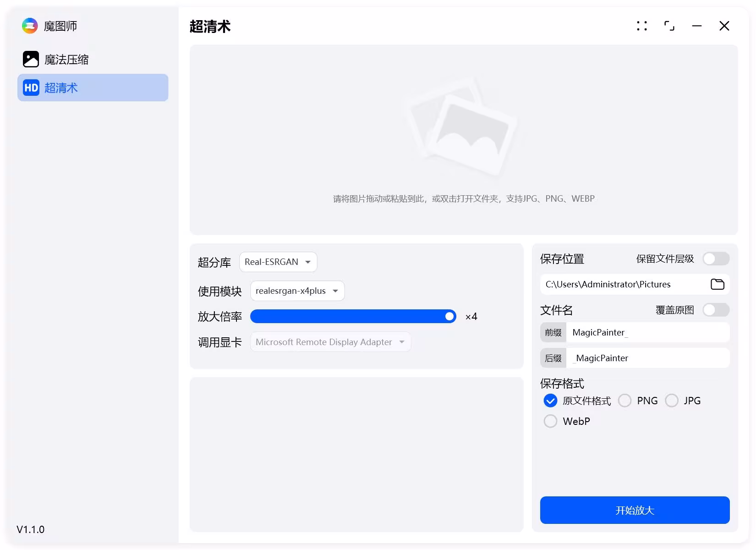This screenshot has height=550, width=756.
Task: Click the HD icon for 超清术
Action: coord(31,88)
